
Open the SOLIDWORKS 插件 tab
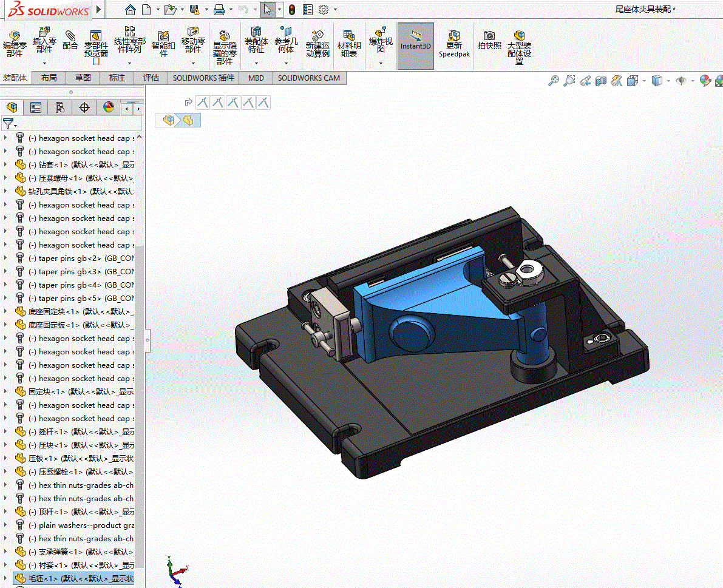pyautogui.click(x=203, y=78)
